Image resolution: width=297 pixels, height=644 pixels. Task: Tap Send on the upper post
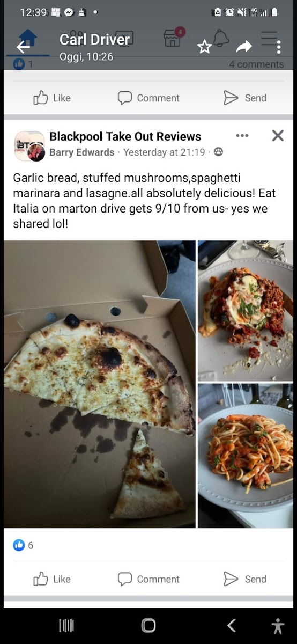pos(245,98)
